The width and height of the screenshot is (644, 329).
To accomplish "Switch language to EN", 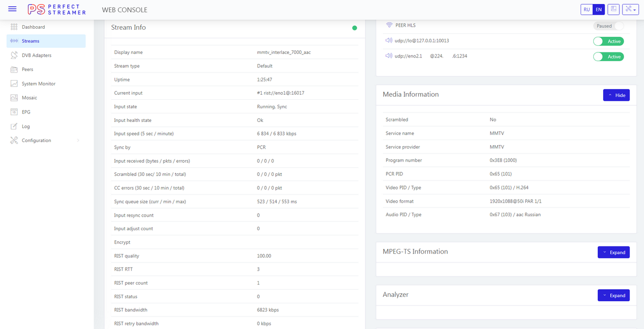I will (x=599, y=10).
